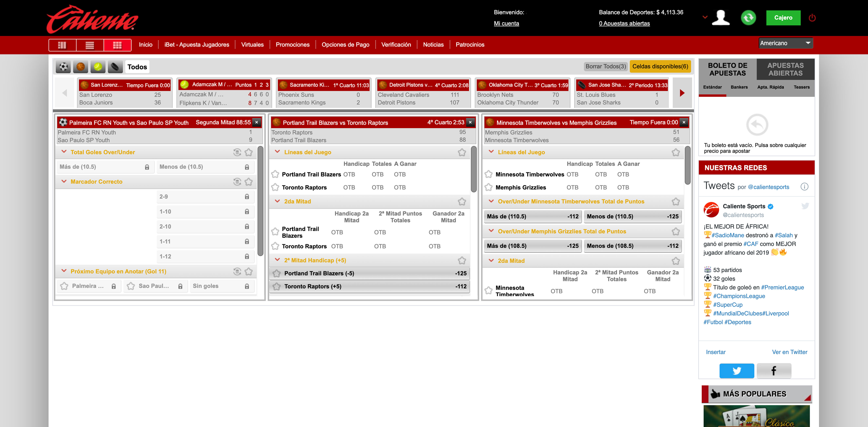868x427 pixels.
Task: Open the Americano odds format dropdown
Action: pyautogui.click(x=785, y=43)
